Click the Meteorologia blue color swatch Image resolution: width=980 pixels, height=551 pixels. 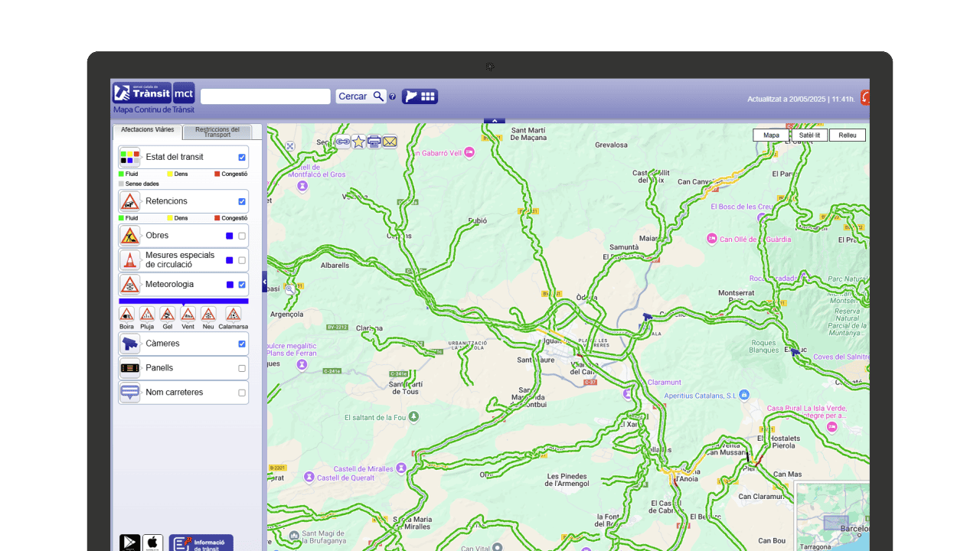[230, 285]
